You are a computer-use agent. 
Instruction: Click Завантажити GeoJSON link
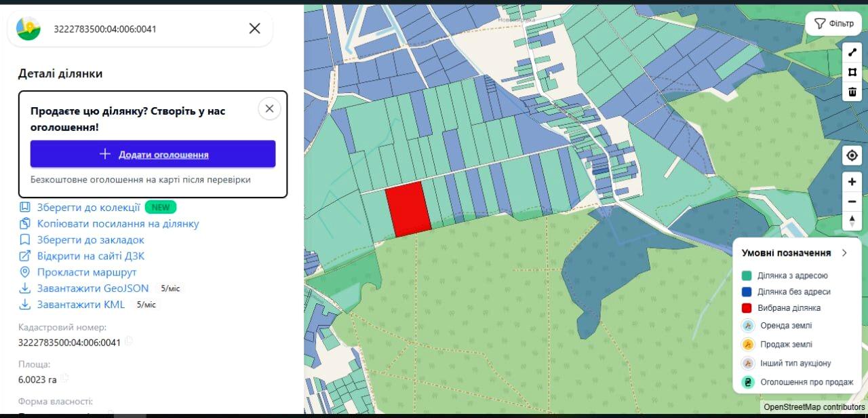[x=93, y=288]
